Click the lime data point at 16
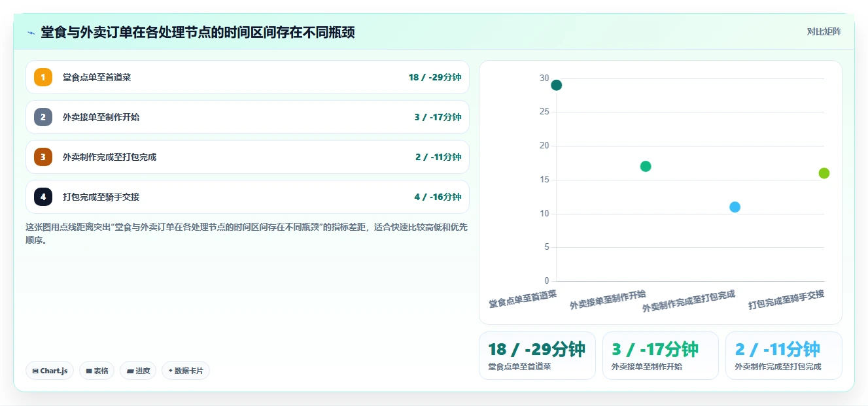Viewport: 868px width, 406px height. (x=824, y=173)
